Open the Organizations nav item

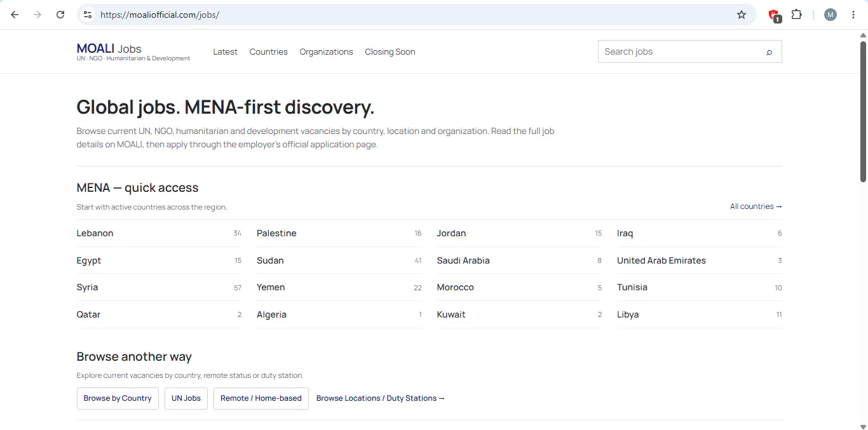[x=327, y=52]
